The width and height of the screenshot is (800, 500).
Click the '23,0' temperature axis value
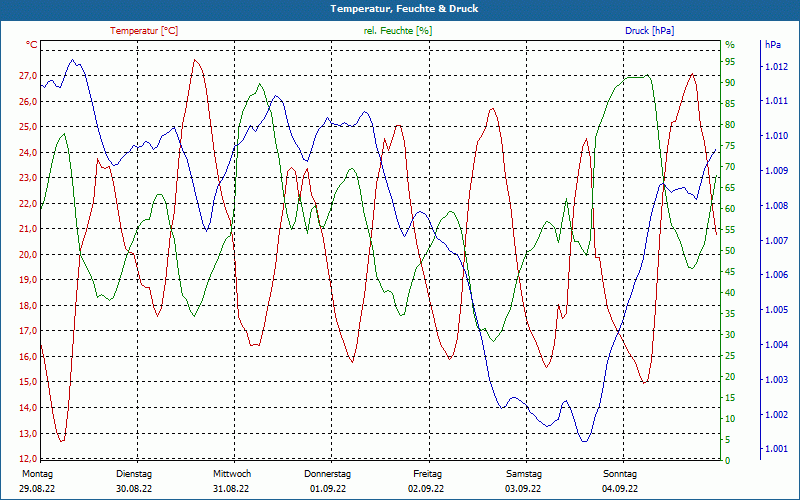click(x=28, y=178)
